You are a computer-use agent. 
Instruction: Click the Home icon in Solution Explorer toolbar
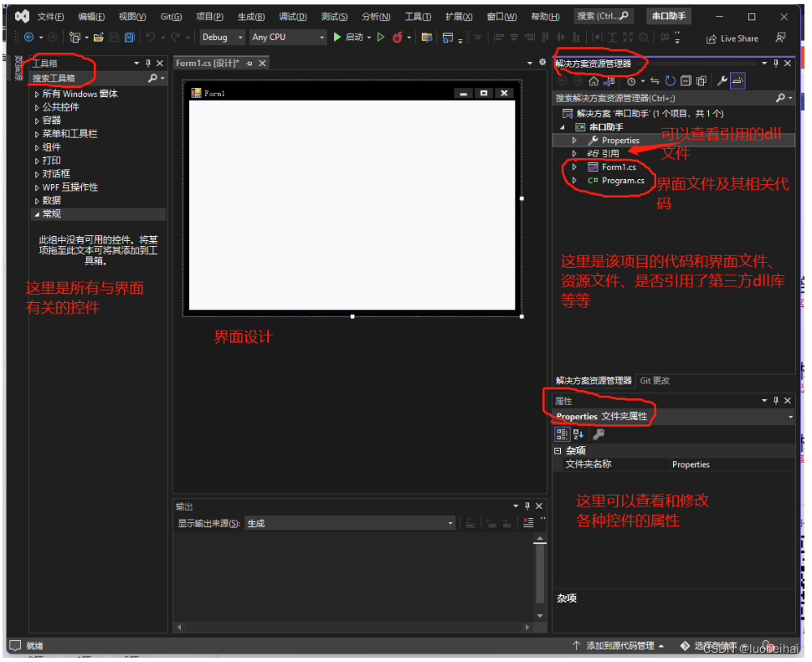pyautogui.click(x=593, y=80)
